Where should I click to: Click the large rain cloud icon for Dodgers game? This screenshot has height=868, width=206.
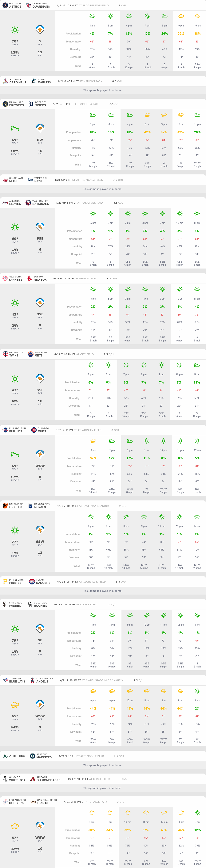click(15, 826)
